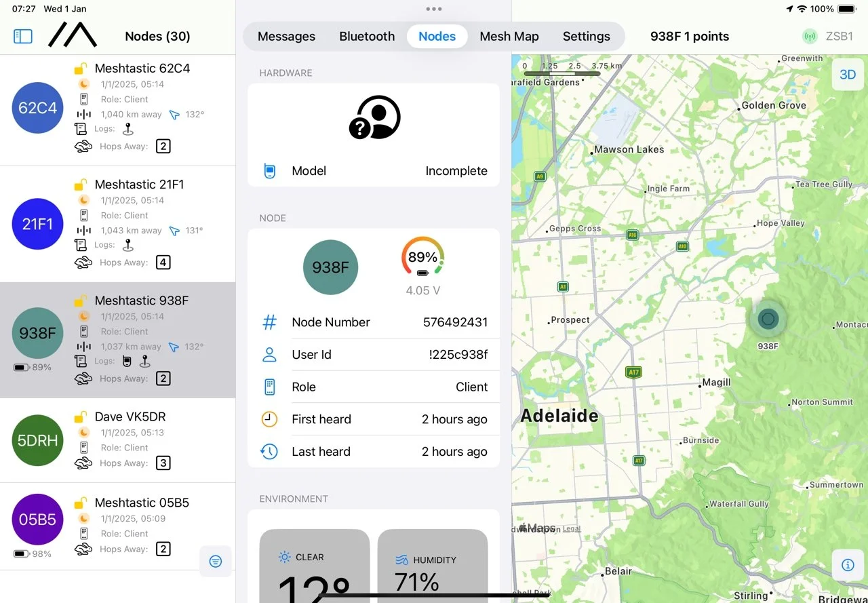Switch map to 3D view
The image size is (868, 603).
coord(848,75)
